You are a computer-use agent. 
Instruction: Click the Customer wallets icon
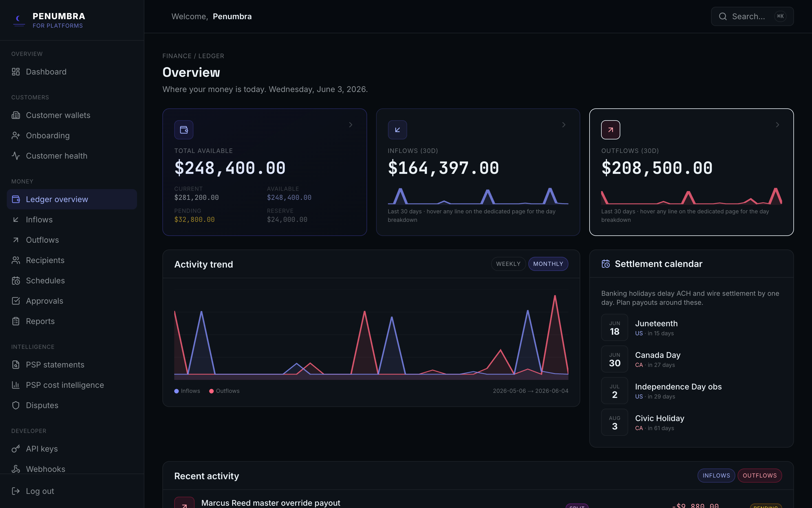[x=16, y=115]
